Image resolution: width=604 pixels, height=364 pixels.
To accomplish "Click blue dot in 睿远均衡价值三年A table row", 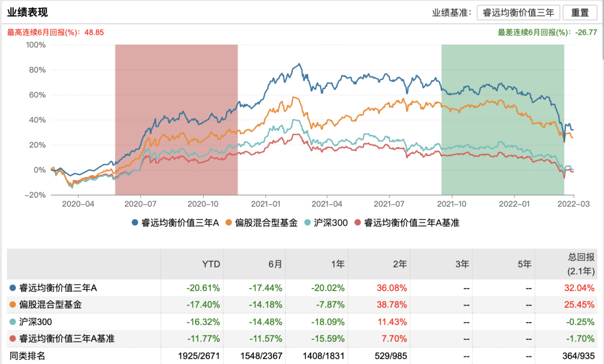I will tap(12, 288).
